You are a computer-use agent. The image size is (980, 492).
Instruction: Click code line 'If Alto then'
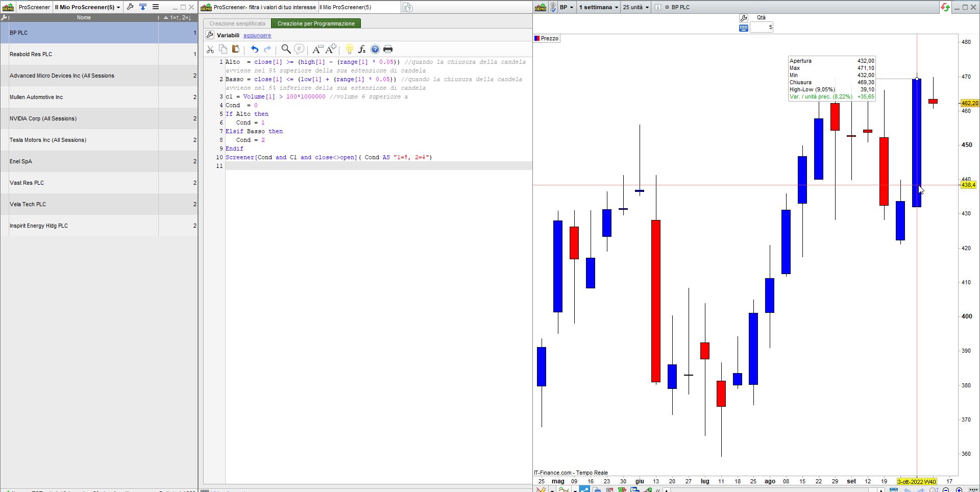pyautogui.click(x=247, y=114)
